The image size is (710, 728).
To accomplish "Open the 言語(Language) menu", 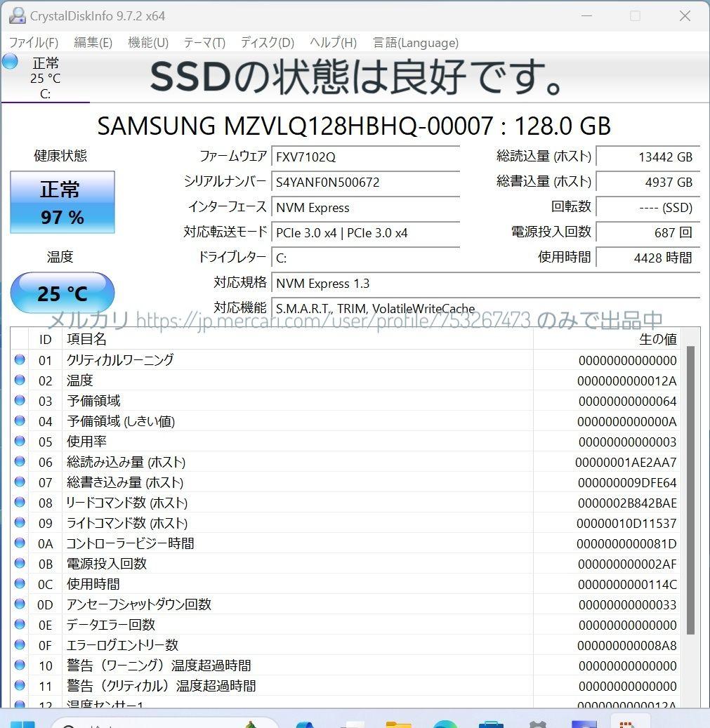I will pos(415,42).
